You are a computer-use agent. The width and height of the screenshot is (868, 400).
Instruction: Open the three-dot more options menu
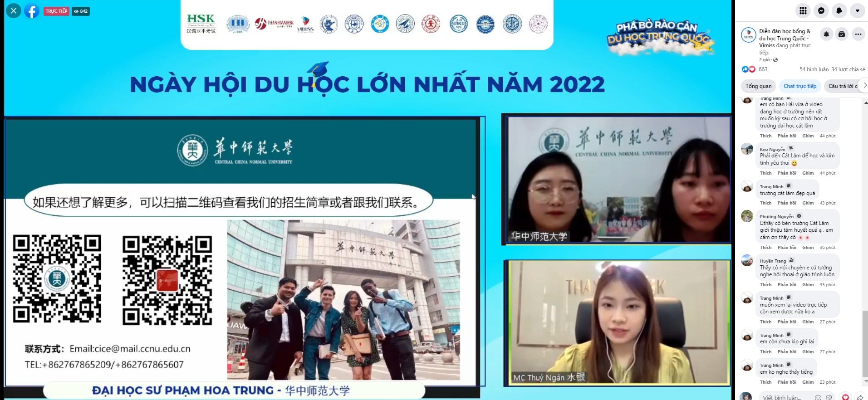tap(858, 34)
